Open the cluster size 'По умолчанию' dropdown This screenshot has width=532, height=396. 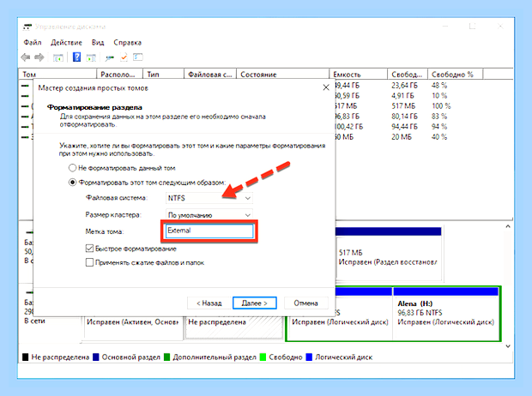pyautogui.click(x=209, y=215)
